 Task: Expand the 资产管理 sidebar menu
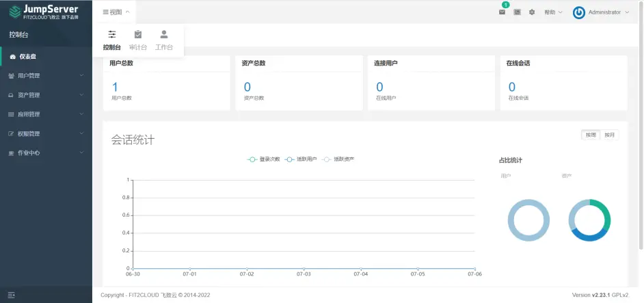(x=46, y=95)
